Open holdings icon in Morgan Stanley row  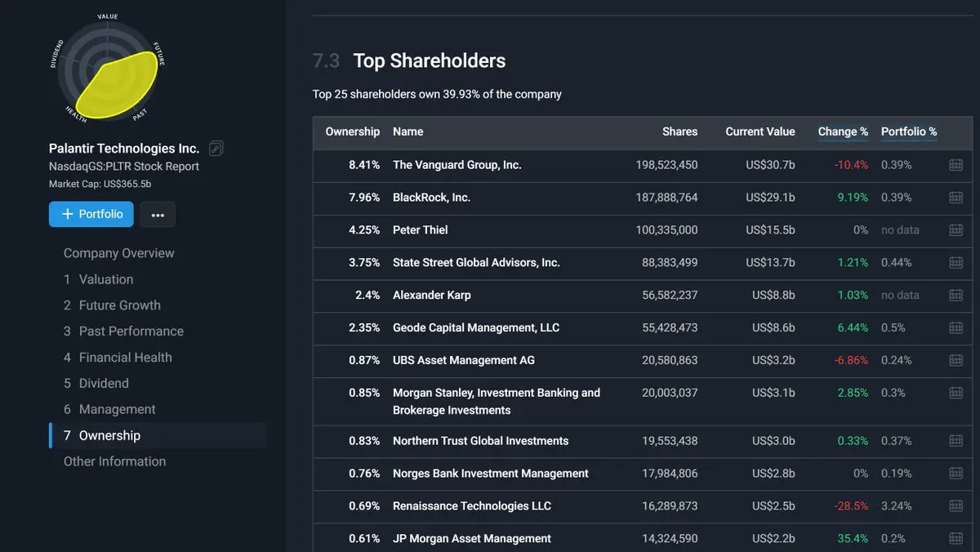click(955, 393)
